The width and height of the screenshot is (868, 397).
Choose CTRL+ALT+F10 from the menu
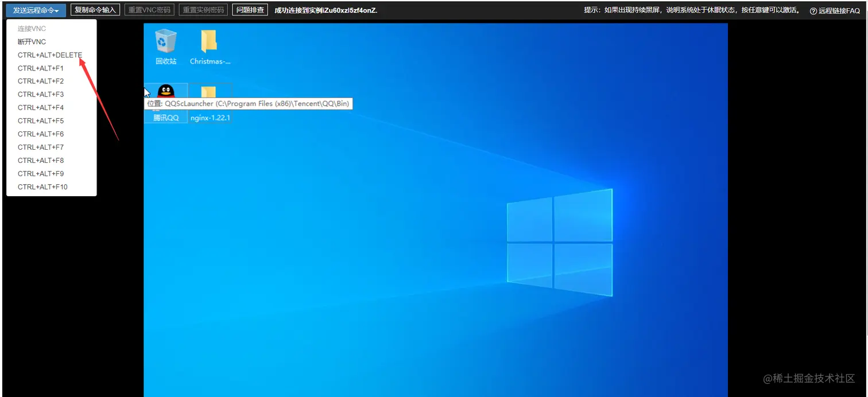tap(42, 187)
